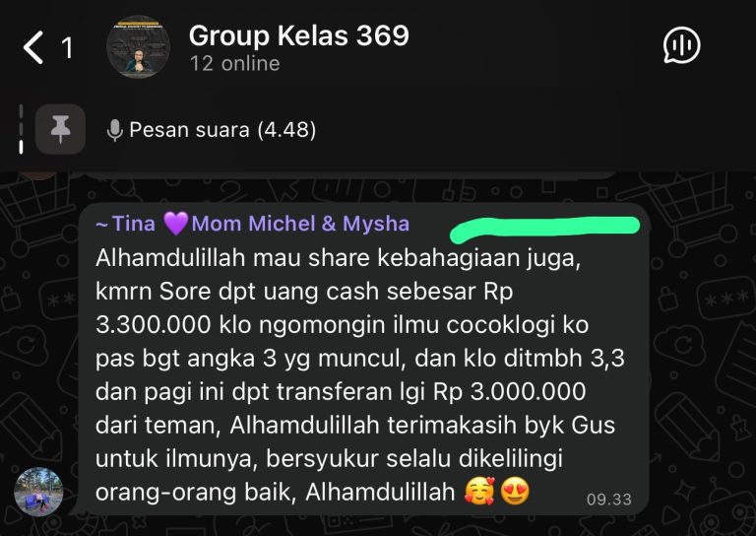Tap the unread count 1 beside back arrow
The image size is (756, 536).
pyautogui.click(x=67, y=48)
